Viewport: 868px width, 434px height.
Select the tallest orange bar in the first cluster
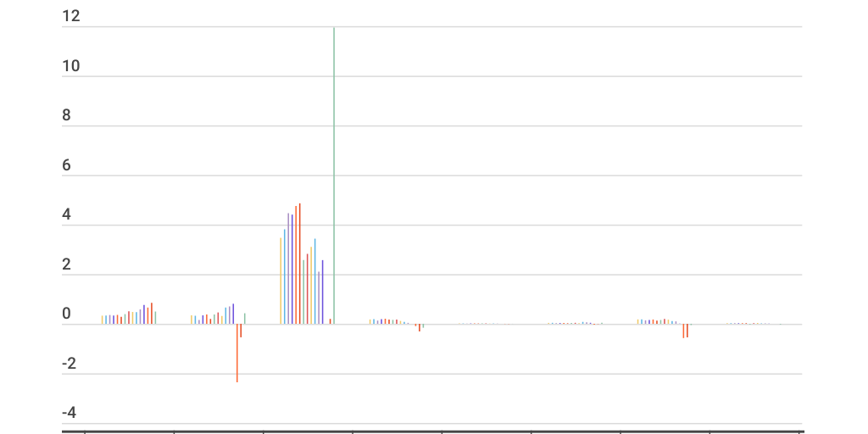[x=152, y=314]
